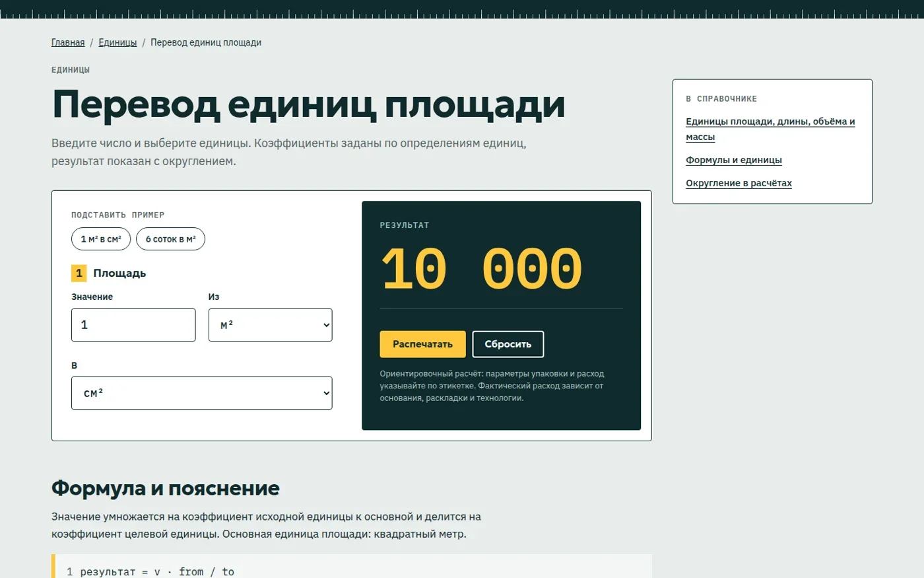The width and height of the screenshot is (924, 578).
Task: Click the 'результат = v · from / to' formula line
Action: pos(157,571)
